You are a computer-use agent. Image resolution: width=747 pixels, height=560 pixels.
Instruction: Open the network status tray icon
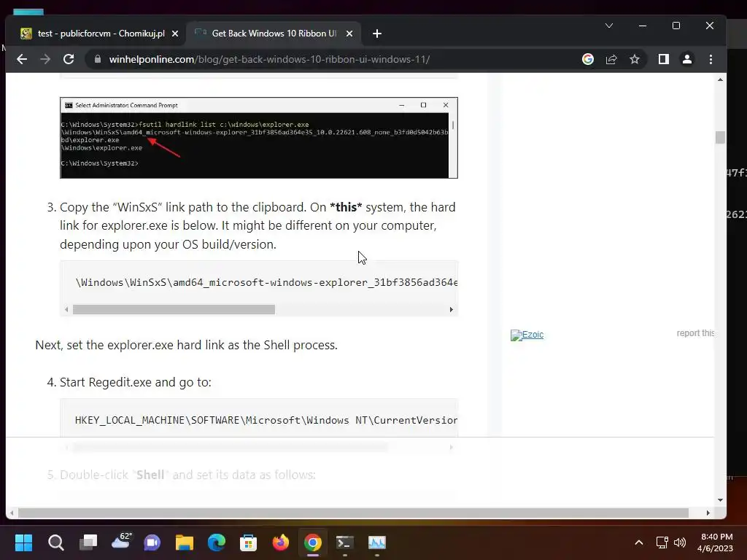click(x=662, y=542)
